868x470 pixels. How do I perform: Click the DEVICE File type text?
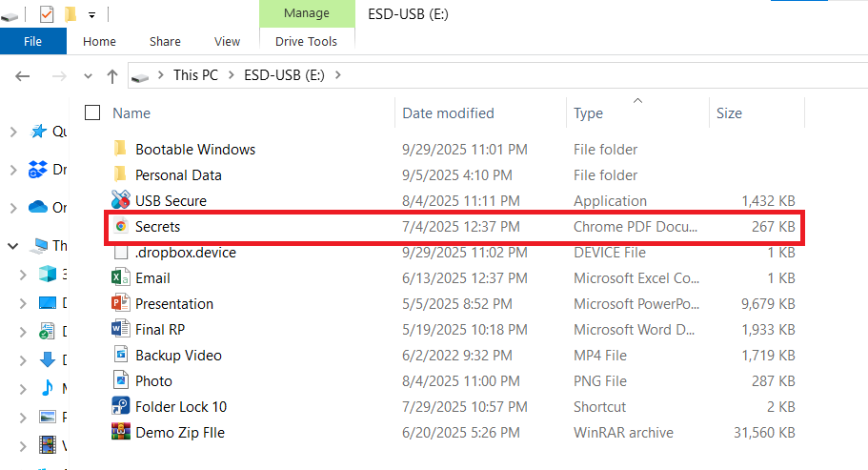[x=610, y=253]
